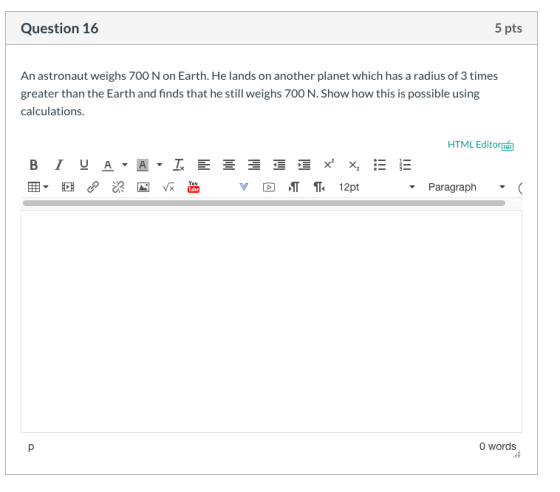Remove link with the unlink icon
Screen dimensions: 560x492
tap(118, 187)
